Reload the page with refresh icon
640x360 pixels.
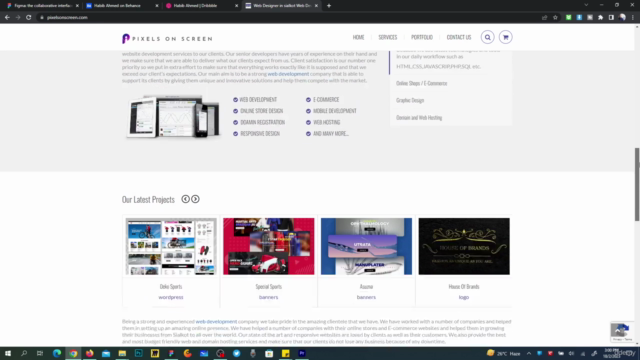pos(29,18)
